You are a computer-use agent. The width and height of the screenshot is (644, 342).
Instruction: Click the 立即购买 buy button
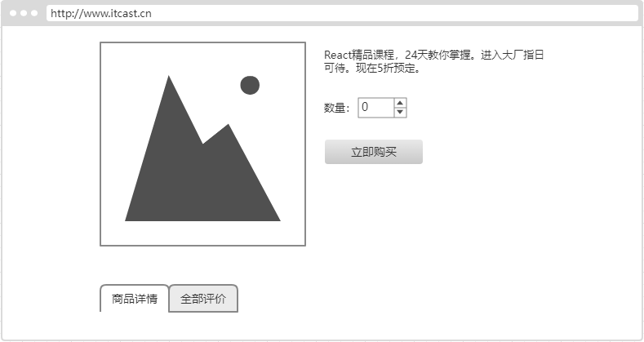click(x=373, y=152)
